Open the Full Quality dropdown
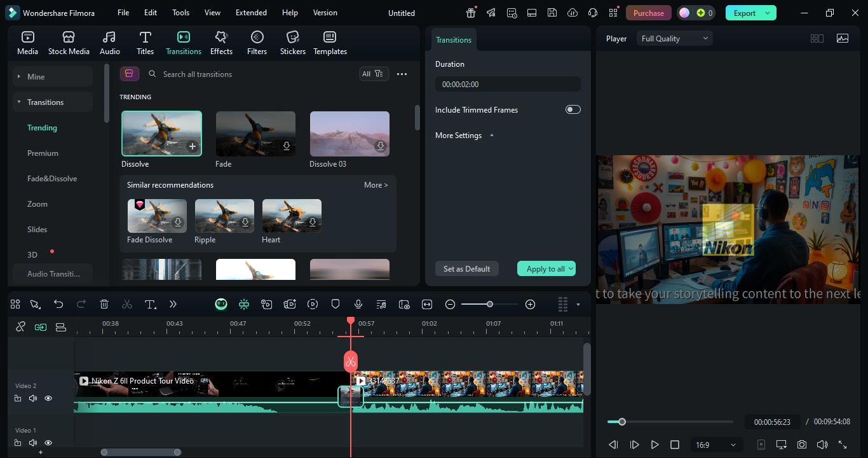This screenshot has width=868, height=458. point(674,39)
